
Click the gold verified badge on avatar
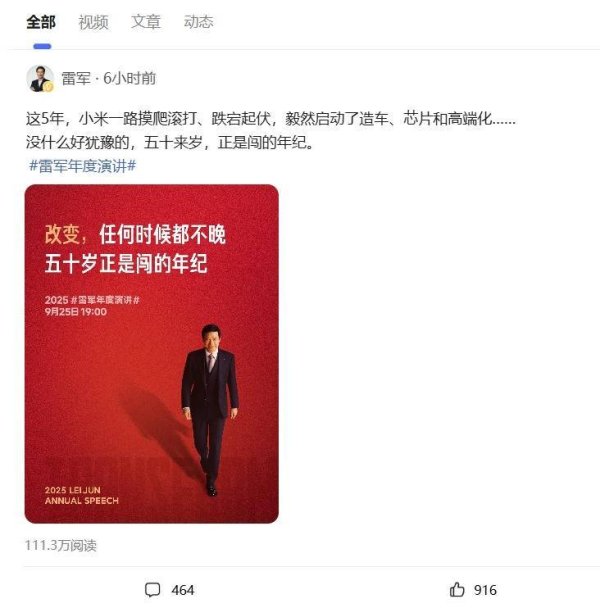48,87
